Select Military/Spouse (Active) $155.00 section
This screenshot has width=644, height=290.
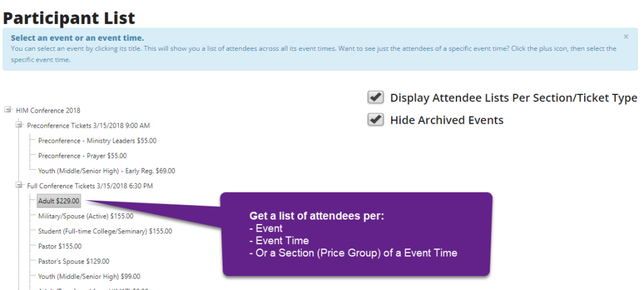click(86, 216)
